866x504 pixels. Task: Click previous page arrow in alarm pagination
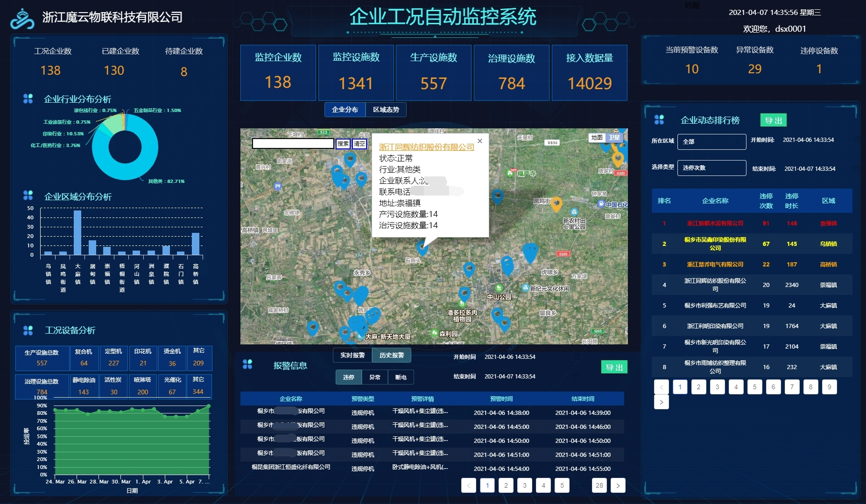(x=469, y=485)
